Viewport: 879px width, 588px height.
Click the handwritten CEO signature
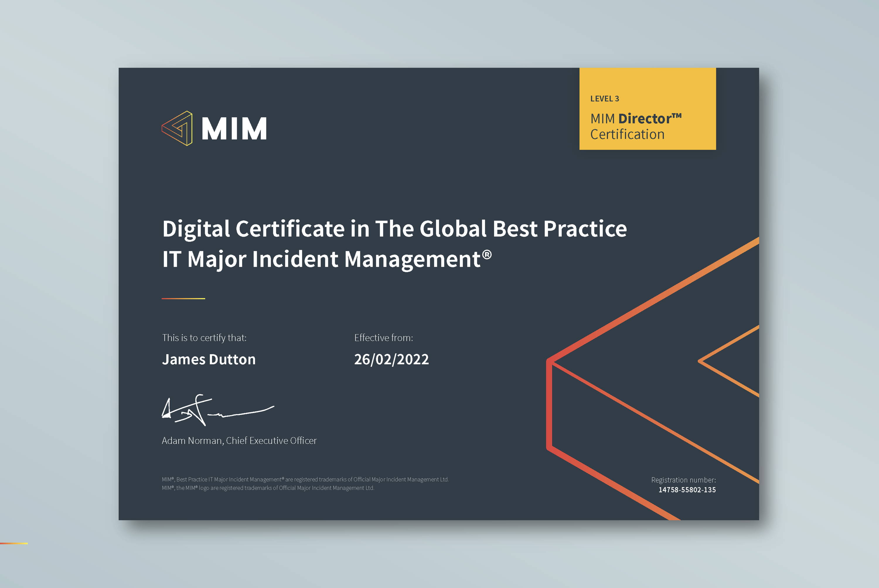tap(218, 410)
